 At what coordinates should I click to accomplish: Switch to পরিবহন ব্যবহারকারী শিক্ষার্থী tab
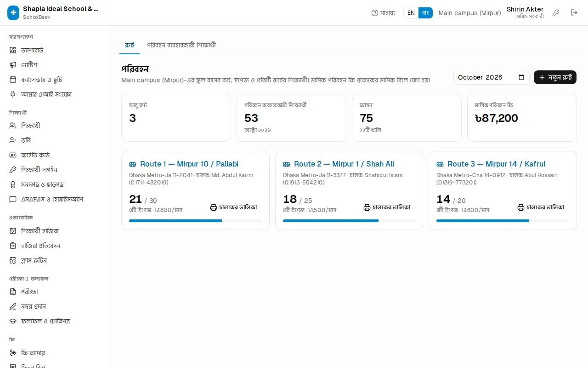(181, 45)
